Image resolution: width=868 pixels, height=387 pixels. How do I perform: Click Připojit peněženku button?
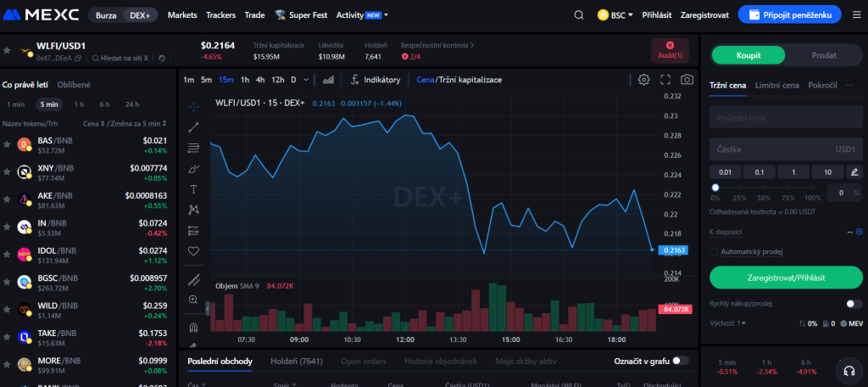coord(789,15)
